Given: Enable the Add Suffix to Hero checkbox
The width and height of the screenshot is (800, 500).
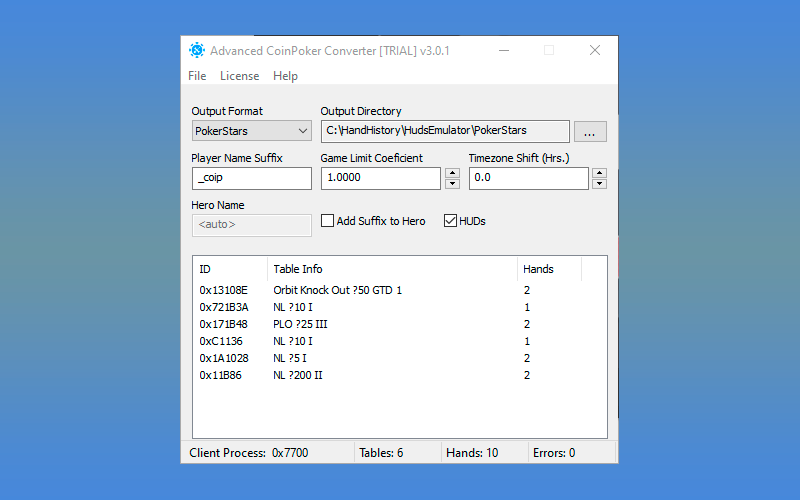Looking at the screenshot, I should (x=327, y=221).
